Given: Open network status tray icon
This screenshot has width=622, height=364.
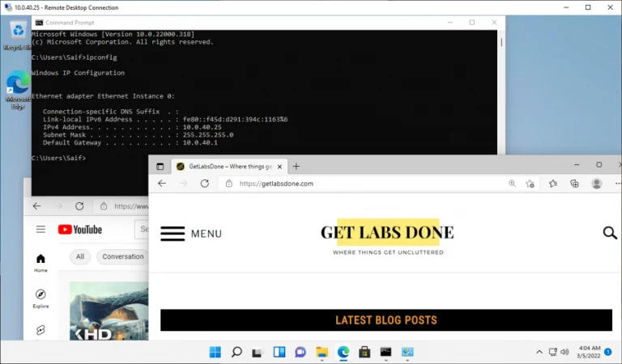Looking at the screenshot, I should (552, 352).
